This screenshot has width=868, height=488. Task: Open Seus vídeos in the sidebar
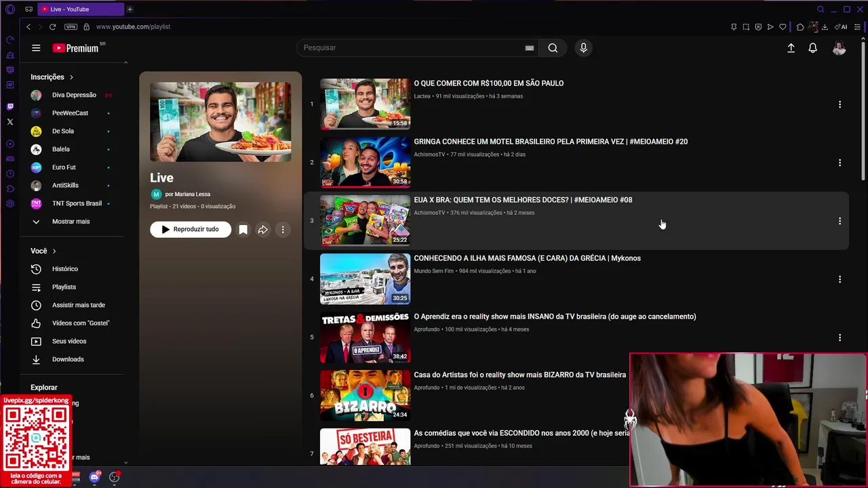point(71,342)
